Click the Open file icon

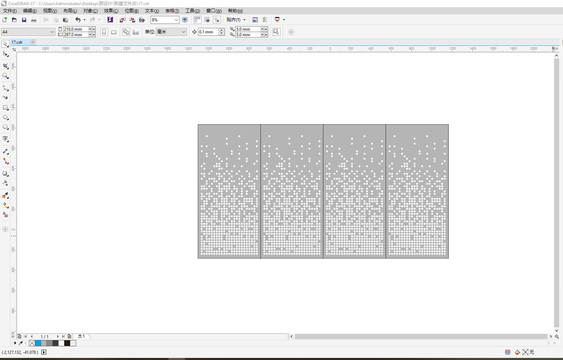point(14,20)
